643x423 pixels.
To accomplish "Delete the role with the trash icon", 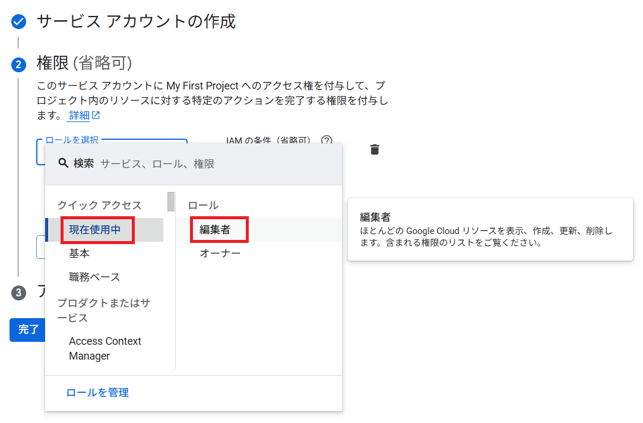I will point(375,150).
